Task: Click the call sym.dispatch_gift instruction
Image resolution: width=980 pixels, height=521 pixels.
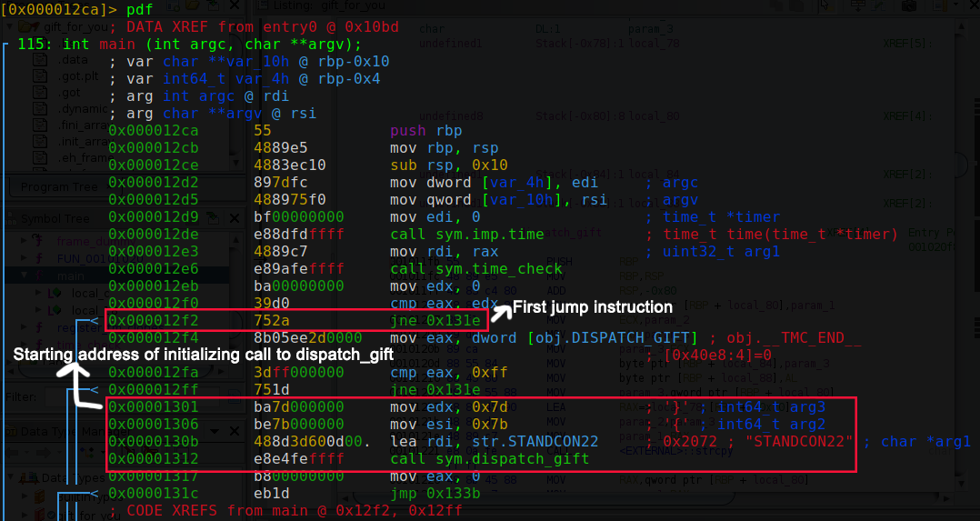Action: tap(489, 459)
